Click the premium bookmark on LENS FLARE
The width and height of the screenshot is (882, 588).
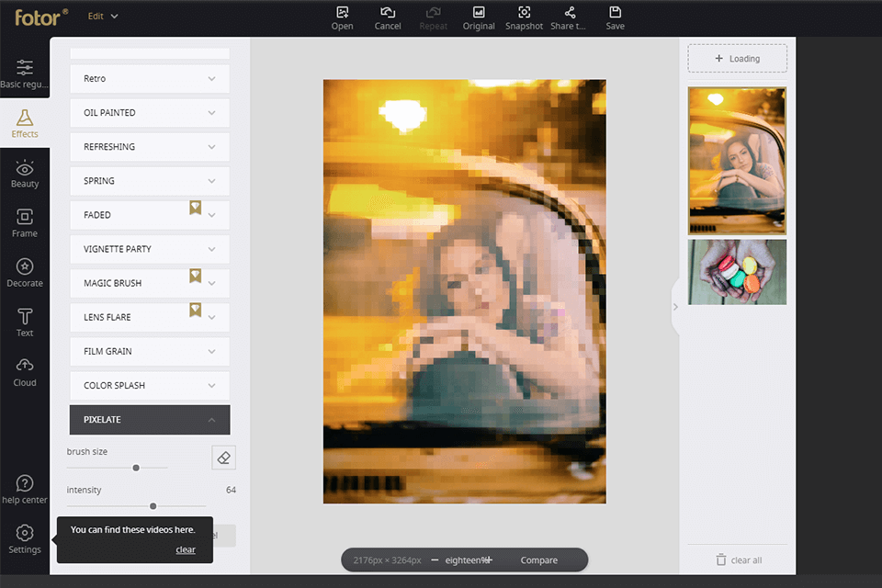point(195,310)
